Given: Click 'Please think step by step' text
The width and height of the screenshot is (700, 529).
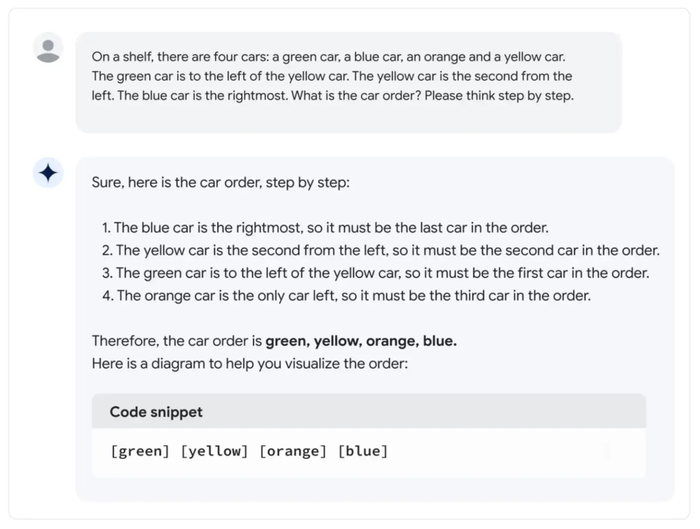Looking at the screenshot, I should pos(499,96).
